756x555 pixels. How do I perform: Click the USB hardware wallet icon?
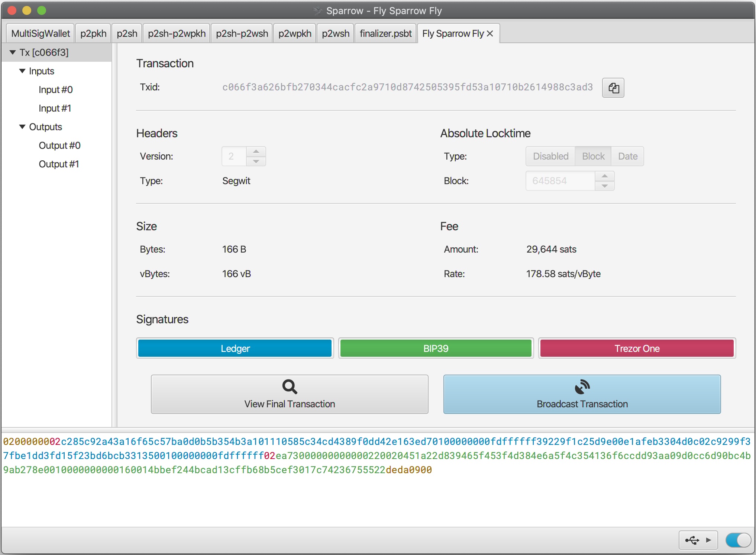pos(692,540)
